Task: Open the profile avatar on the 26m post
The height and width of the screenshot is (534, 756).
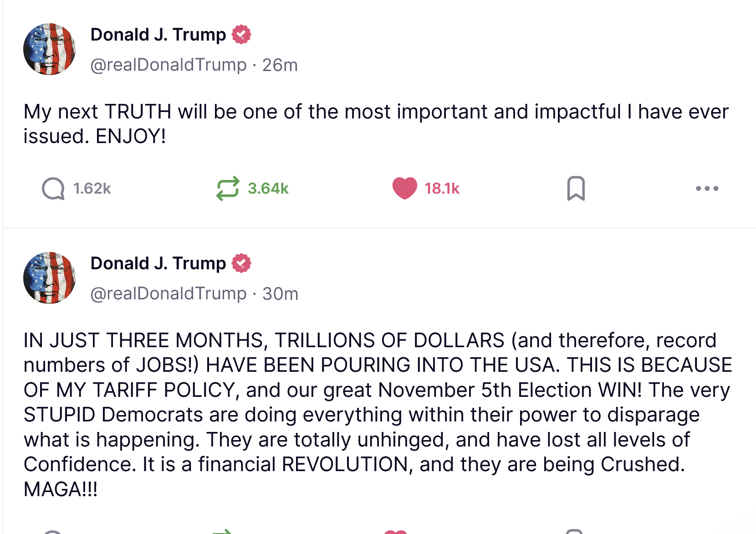Action: pyautogui.click(x=49, y=49)
